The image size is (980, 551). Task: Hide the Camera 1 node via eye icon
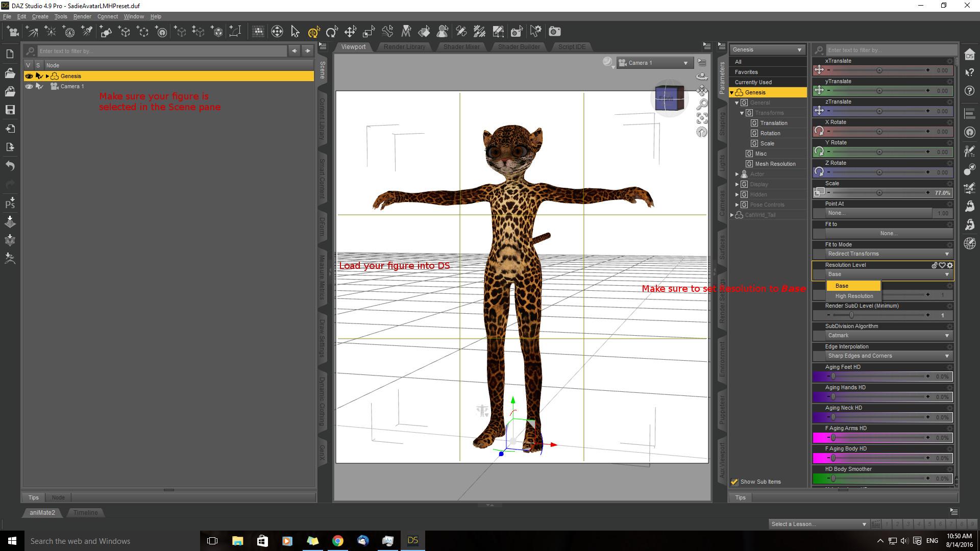29,86
